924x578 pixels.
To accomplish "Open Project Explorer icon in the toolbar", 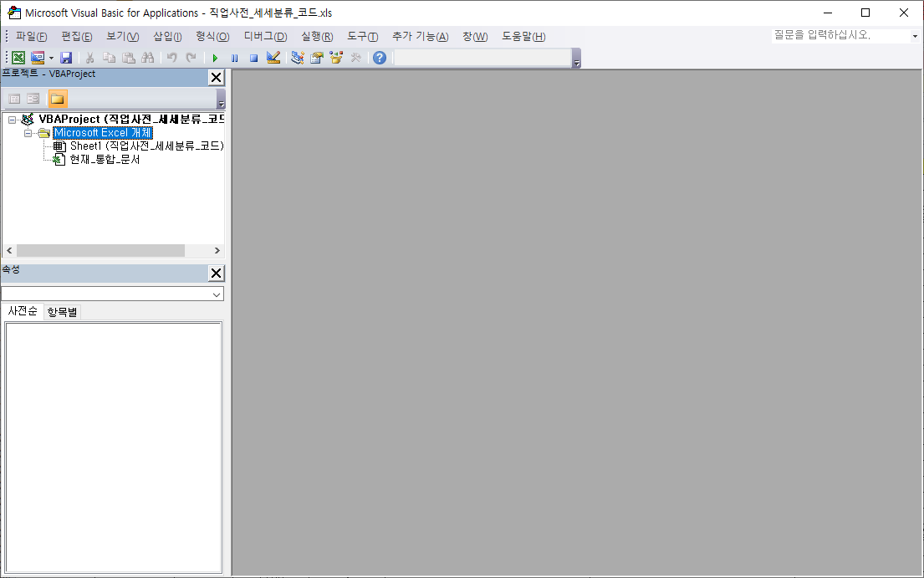I will pyautogui.click(x=298, y=58).
